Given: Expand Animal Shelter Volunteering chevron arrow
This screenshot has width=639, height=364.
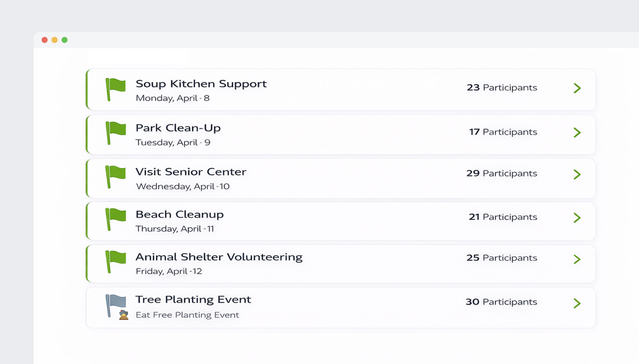Looking at the screenshot, I should (x=577, y=259).
